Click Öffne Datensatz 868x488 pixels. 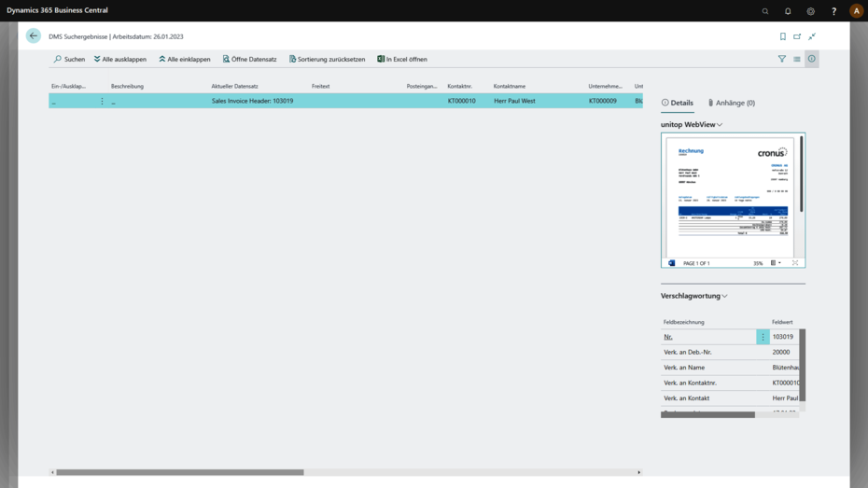point(249,59)
